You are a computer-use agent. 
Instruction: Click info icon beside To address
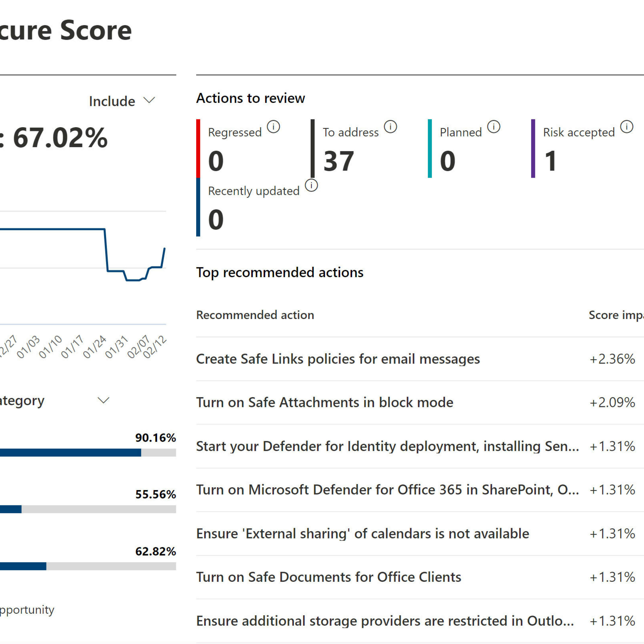click(390, 127)
